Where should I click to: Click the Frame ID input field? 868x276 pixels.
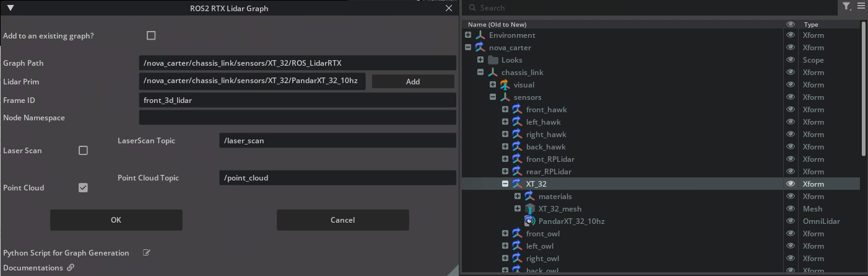297,100
